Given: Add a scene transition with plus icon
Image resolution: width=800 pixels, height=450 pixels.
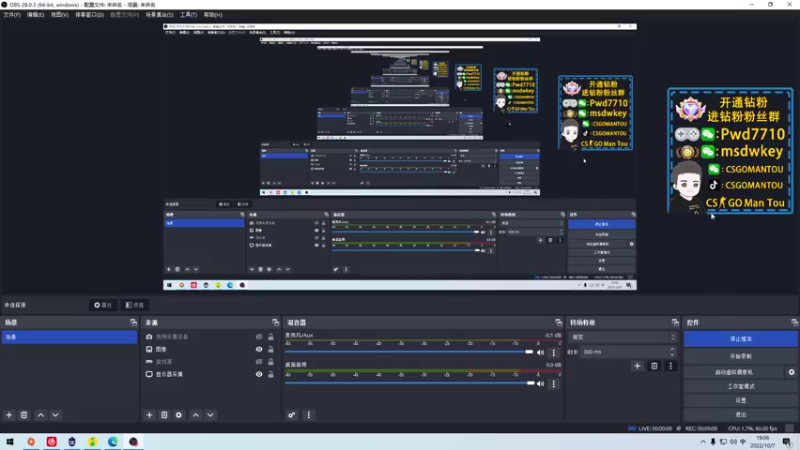Looking at the screenshot, I should (x=637, y=366).
